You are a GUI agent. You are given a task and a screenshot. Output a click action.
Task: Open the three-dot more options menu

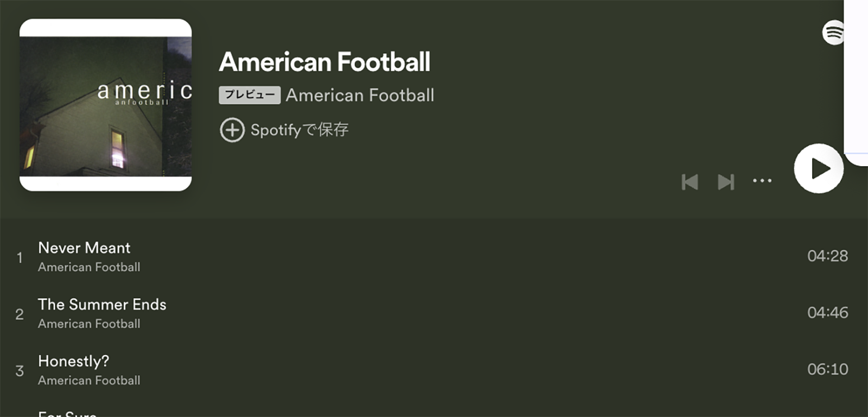(762, 181)
